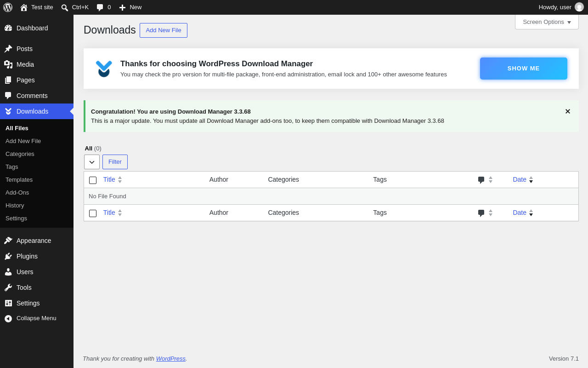588x368 pixels.
Task: Click the plus icon next to New
Action: [122, 7]
